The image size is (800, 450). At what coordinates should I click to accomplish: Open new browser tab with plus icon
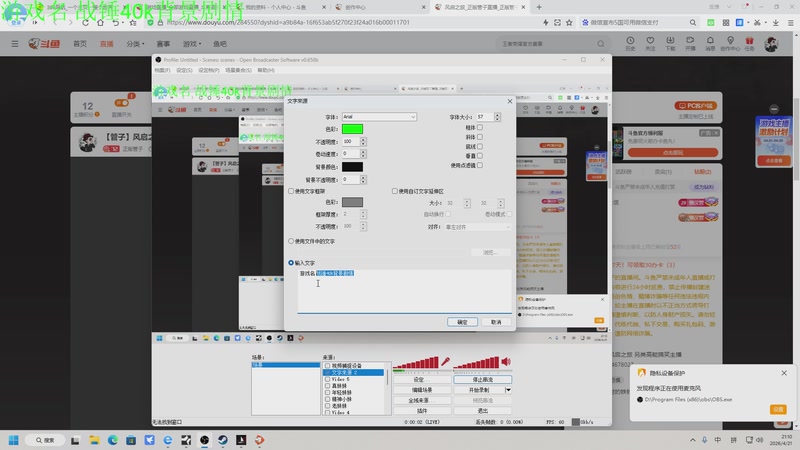(x=539, y=7)
